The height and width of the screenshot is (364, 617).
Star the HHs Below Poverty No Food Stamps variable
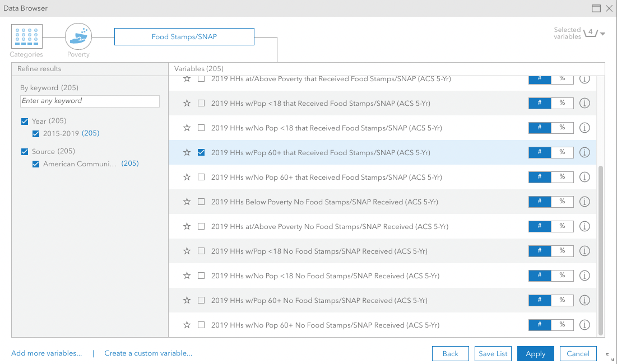pyautogui.click(x=187, y=202)
